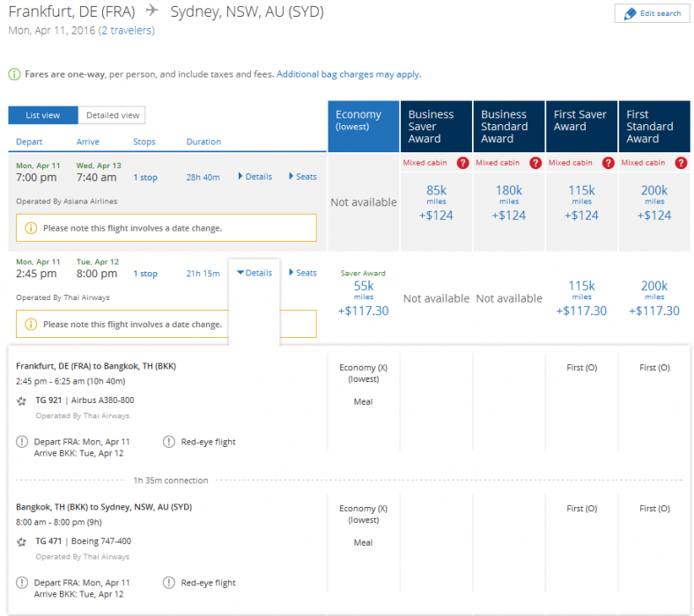Image resolution: width=694 pixels, height=616 pixels.
Task: Click the 1 stop link for Thai Airways flight
Action: pos(145,275)
